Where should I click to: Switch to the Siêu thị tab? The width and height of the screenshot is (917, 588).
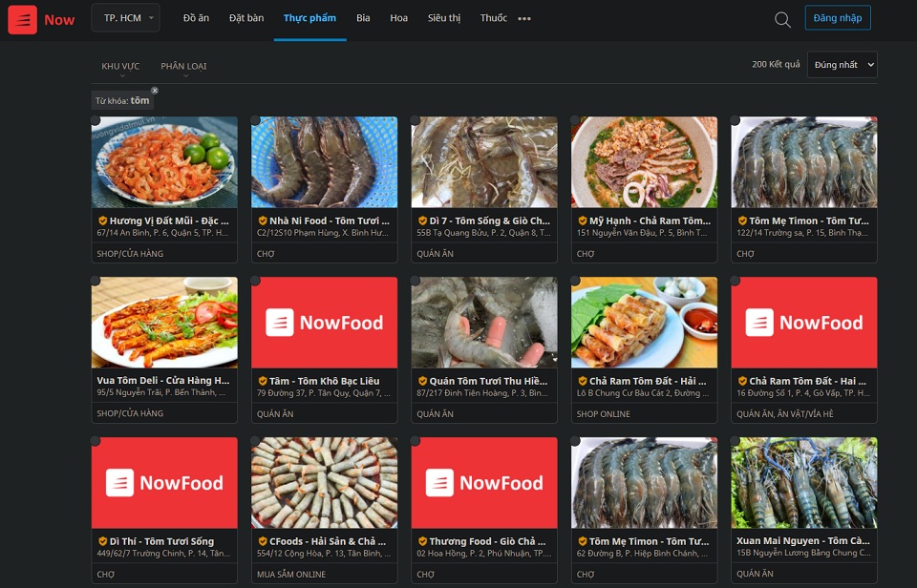[x=444, y=18]
